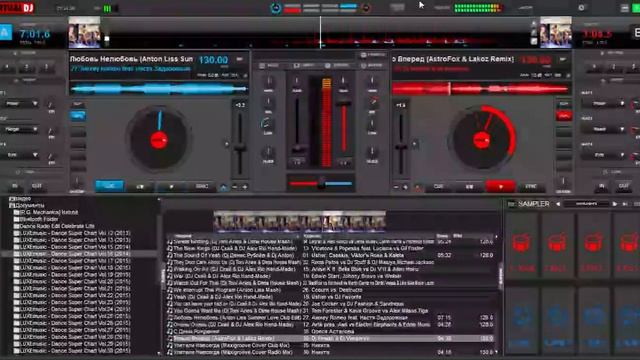Image resolution: width=640 pixels, height=360 pixels.
Task: Toggle the blue-lit mode button on left deck
Action: [x=78, y=116]
